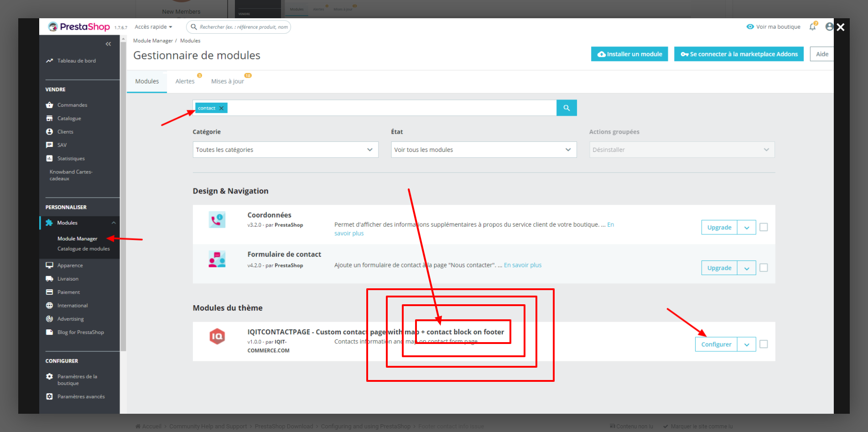The width and height of the screenshot is (868, 432).
Task: Expand actions arrow for Coordonnées module
Action: (747, 227)
